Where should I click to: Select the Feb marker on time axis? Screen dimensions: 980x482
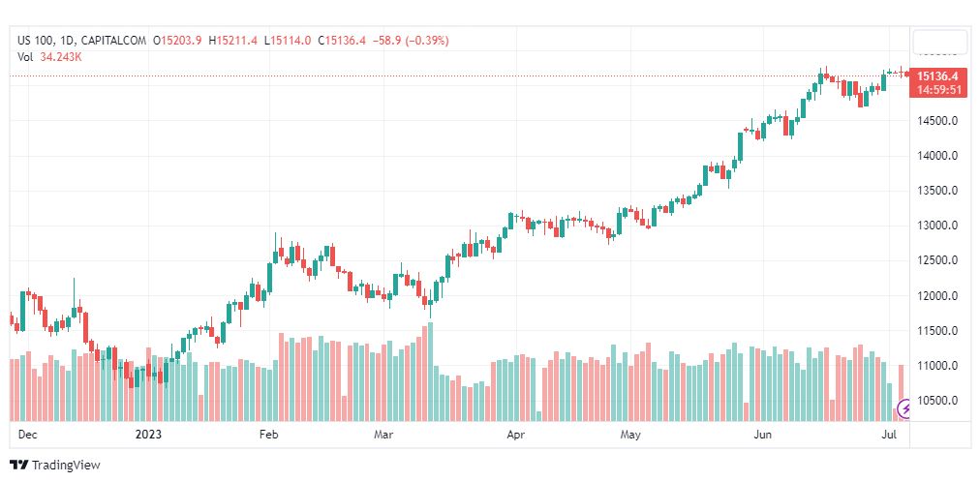pos(270,436)
